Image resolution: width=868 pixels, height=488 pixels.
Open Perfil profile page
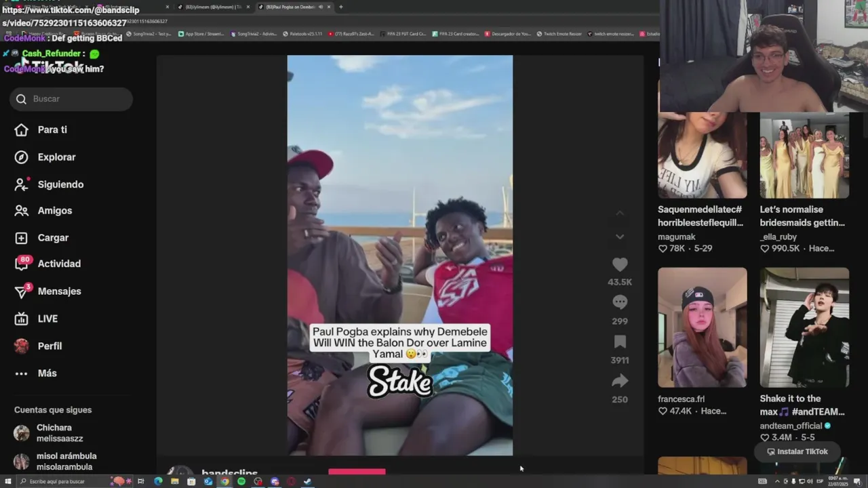tap(38, 346)
